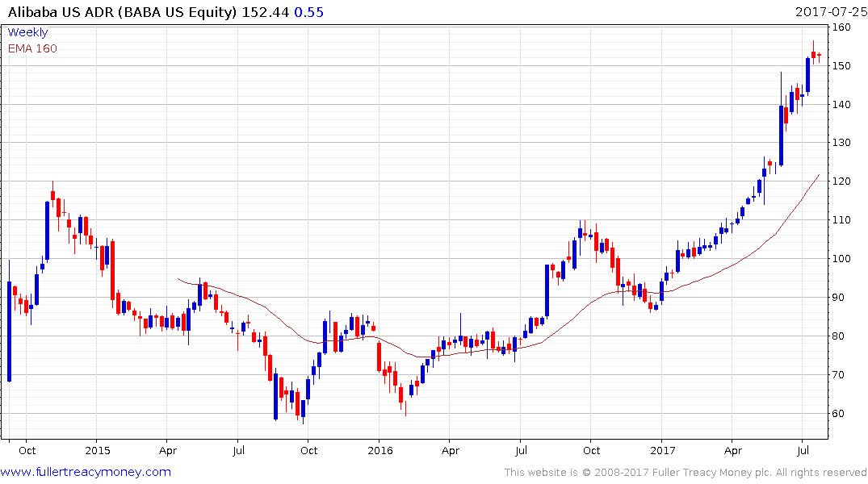
Task: Click the 80 price axis label
Action: [838, 336]
